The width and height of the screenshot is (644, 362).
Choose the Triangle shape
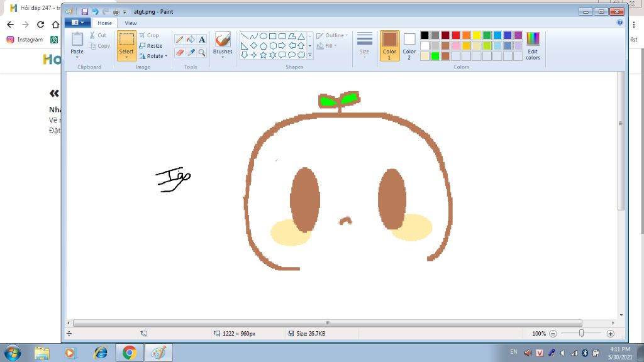click(301, 36)
